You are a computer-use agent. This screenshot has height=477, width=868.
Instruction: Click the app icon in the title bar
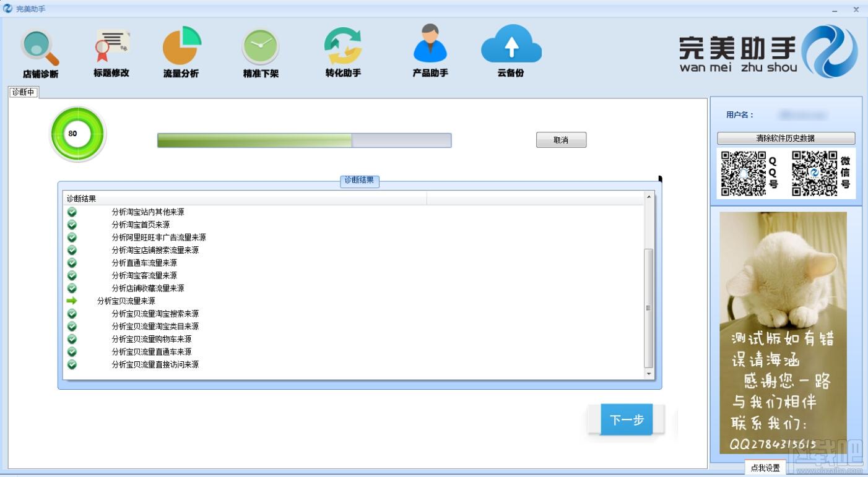coord(8,9)
